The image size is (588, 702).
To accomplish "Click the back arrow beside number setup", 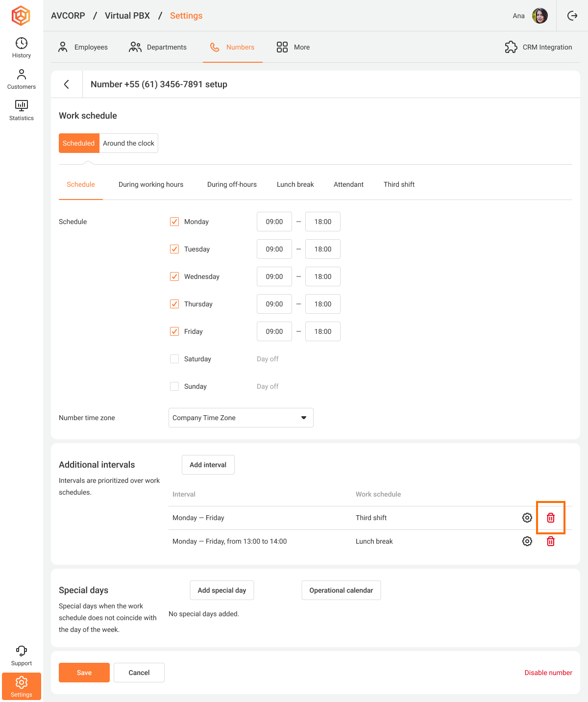I will coord(67,84).
